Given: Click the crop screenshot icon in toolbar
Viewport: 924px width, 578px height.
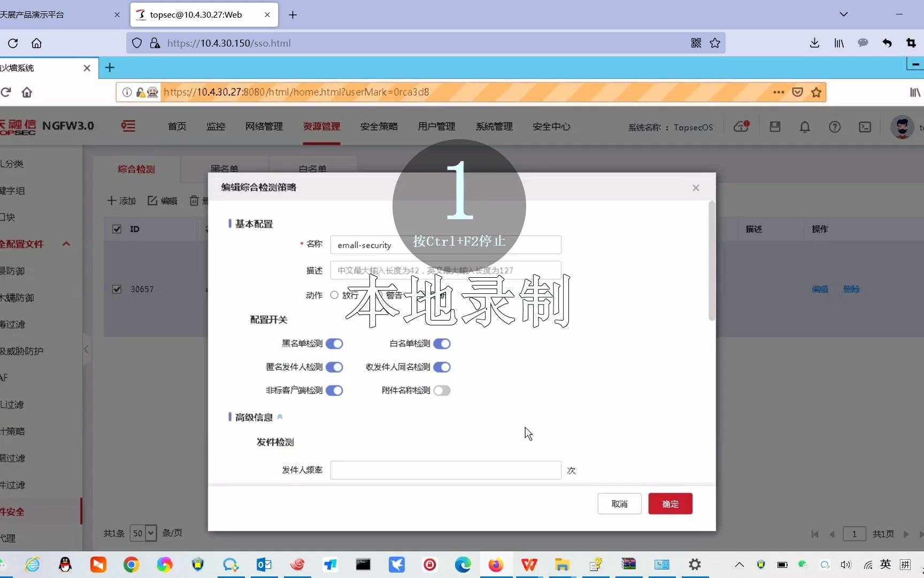Looking at the screenshot, I should (x=911, y=43).
